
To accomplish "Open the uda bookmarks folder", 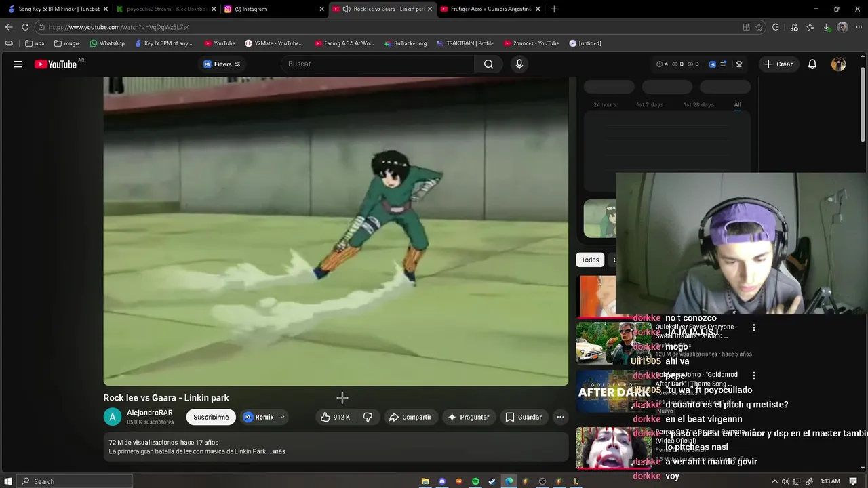I will (x=35, y=43).
